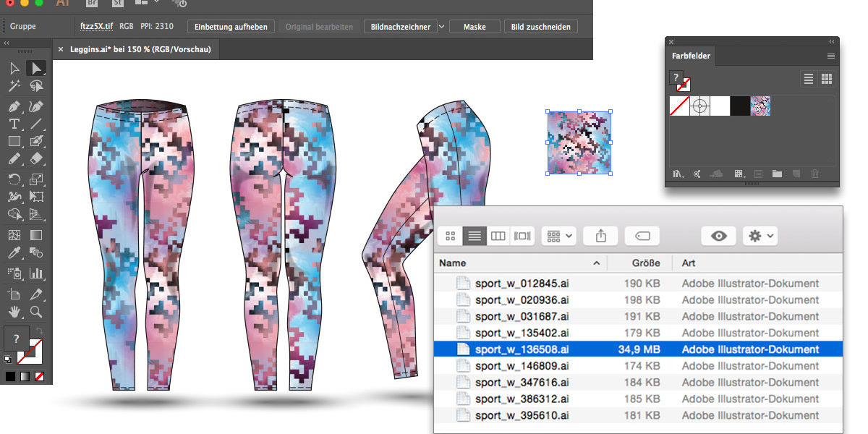Select the Direct Selection tool
The width and height of the screenshot is (868, 434).
(x=36, y=69)
